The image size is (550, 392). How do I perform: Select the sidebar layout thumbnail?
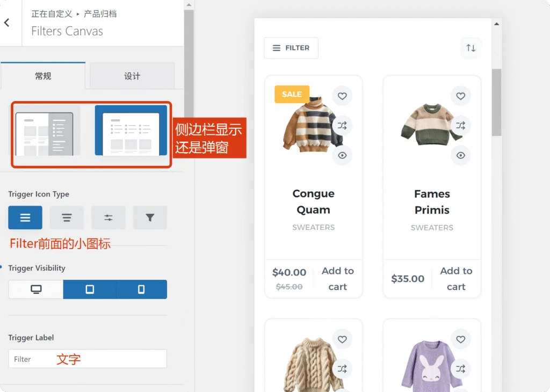point(44,130)
